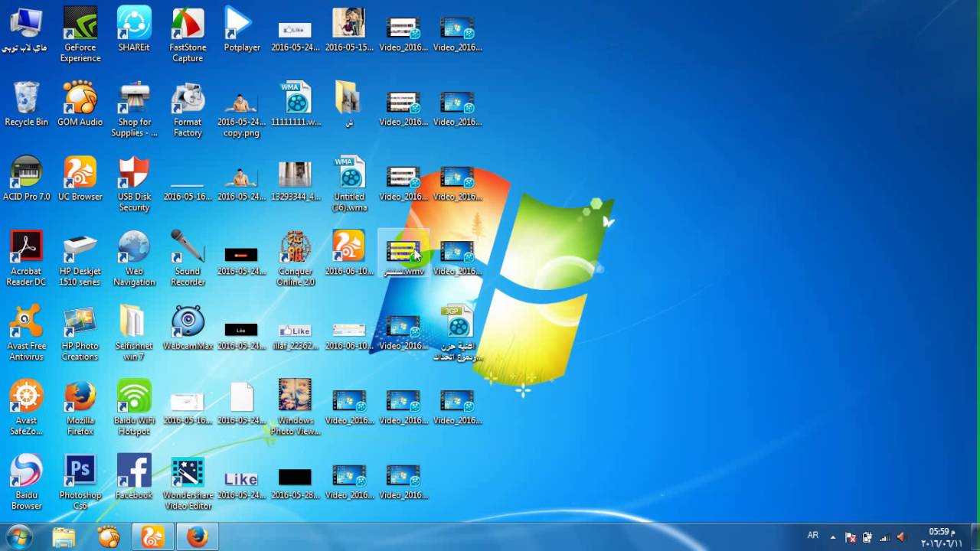Open Wondershare Video Editor shortcut

188,482
